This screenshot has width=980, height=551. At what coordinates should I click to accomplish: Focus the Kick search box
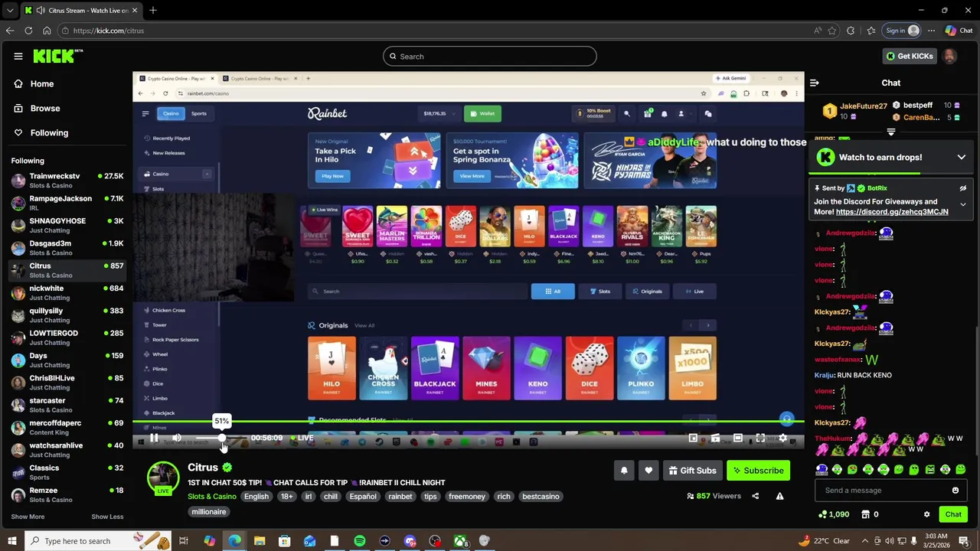[490, 56]
